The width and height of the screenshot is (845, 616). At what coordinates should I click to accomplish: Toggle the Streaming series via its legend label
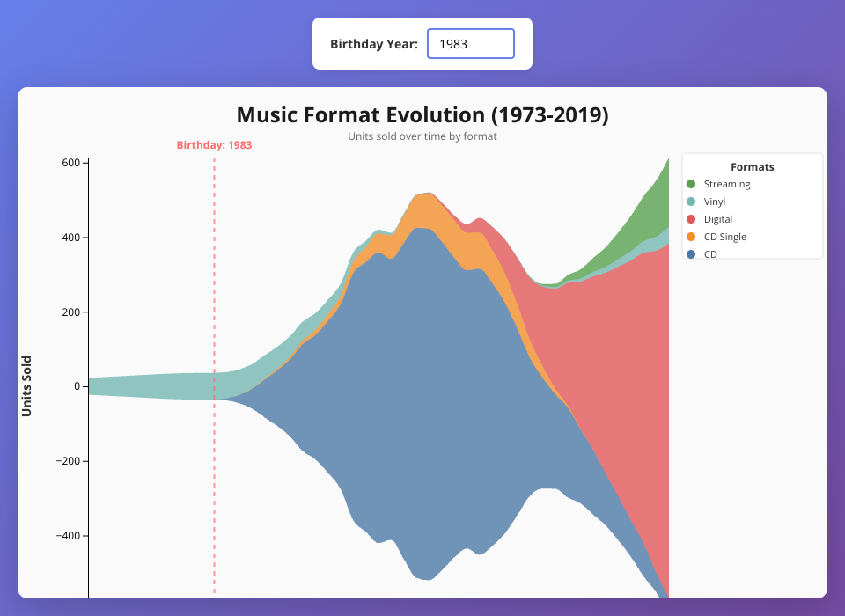(x=727, y=184)
